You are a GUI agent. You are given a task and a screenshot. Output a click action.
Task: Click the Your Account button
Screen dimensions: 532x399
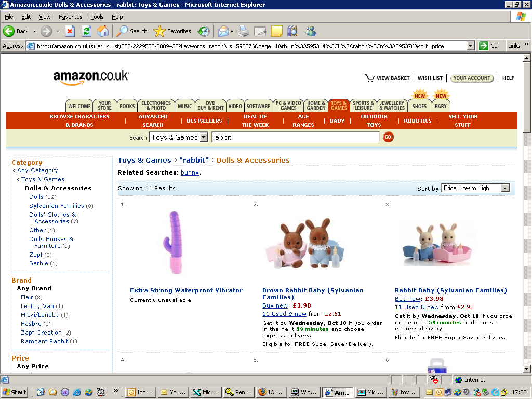click(472, 78)
